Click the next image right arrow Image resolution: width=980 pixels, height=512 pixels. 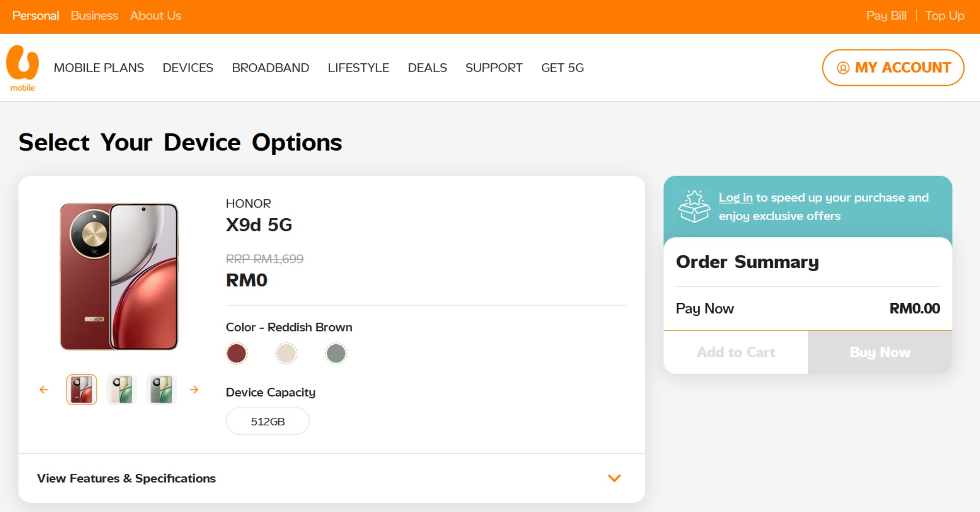point(194,390)
